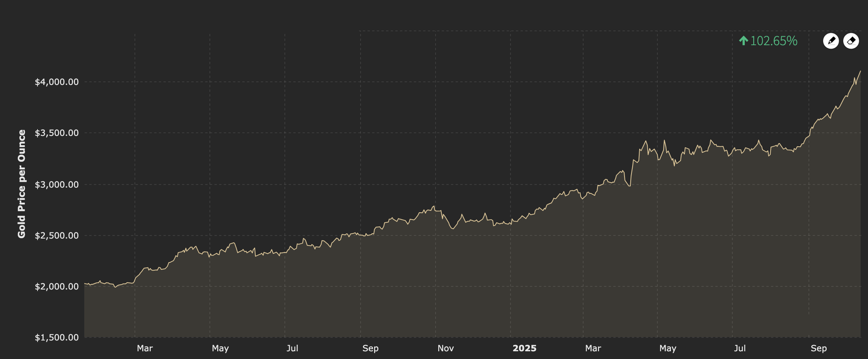Click the first Mar label on the x-axis
Screen dimensions: 868x359
tap(145, 348)
